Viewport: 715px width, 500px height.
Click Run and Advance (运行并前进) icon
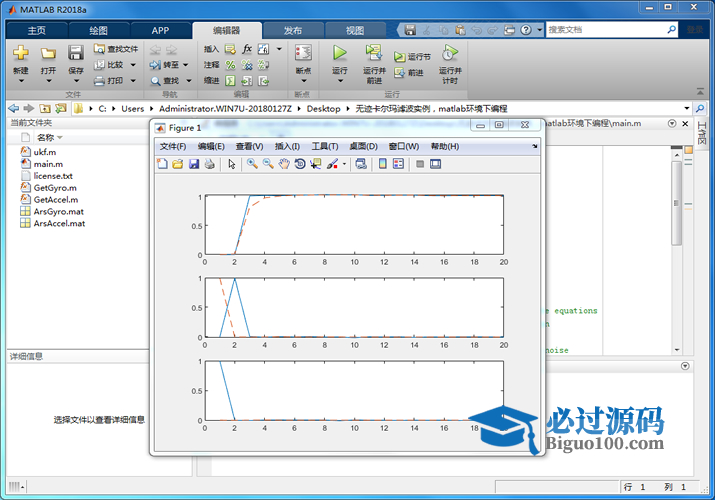(374, 53)
